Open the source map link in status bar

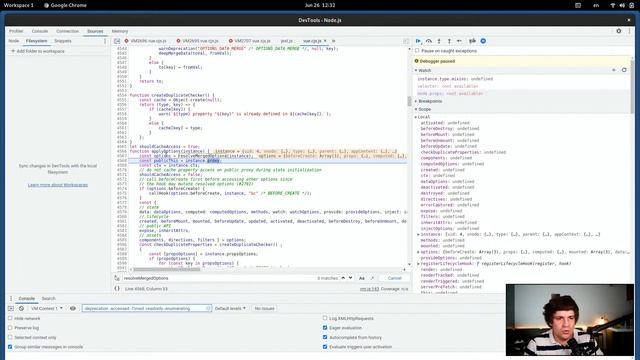coord(369,289)
